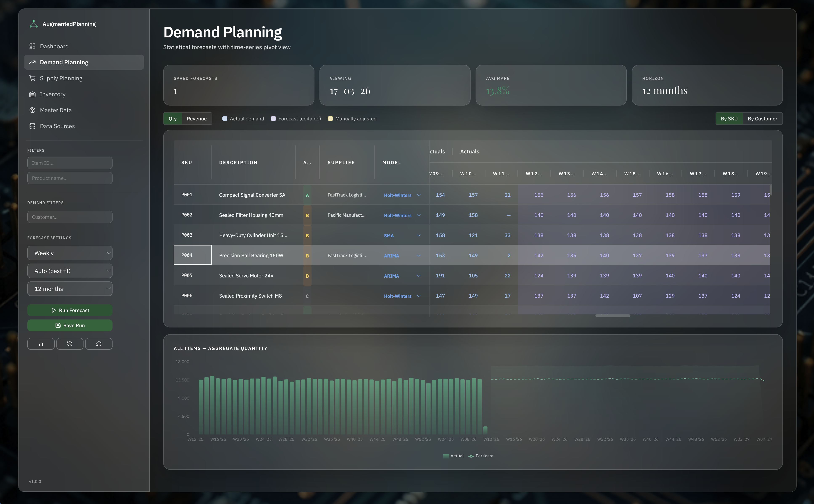The image size is (814, 504).
Task: Click the bar chart icon below Save Run
Action: click(x=41, y=344)
